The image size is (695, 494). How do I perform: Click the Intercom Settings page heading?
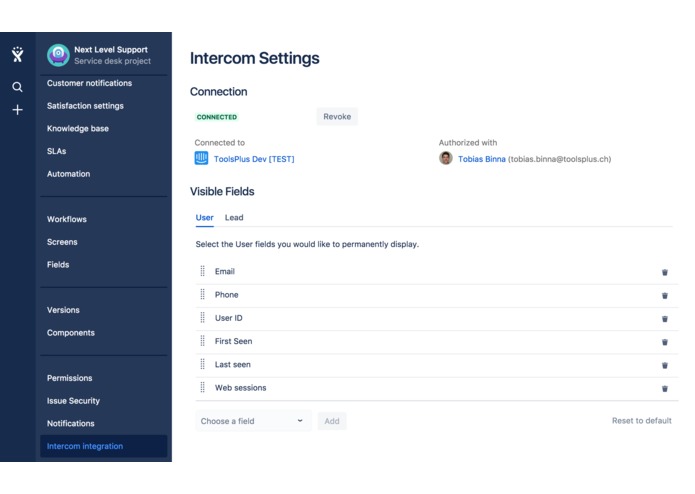coord(254,58)
